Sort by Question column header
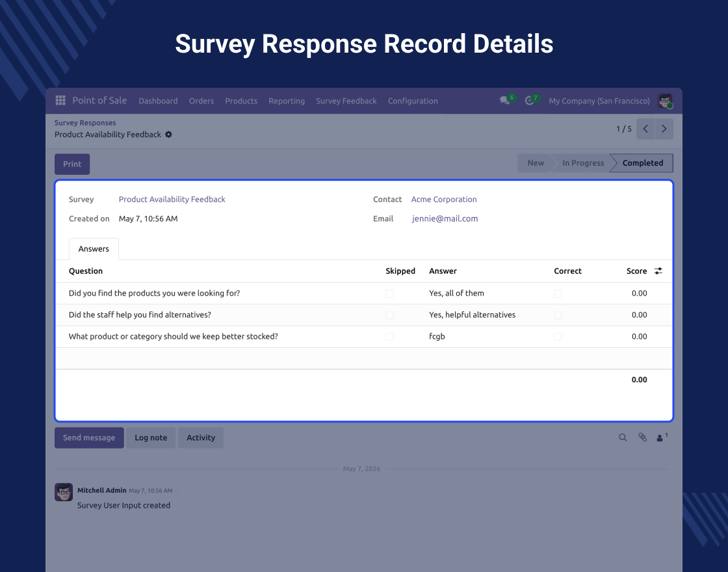The height and width of the screenshot is (572, 728). (x=85, y=270)
